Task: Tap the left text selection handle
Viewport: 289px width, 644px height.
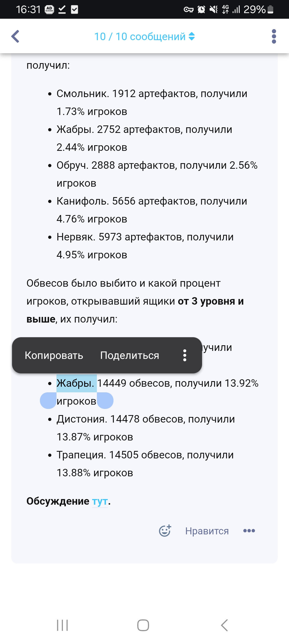Action: [x=48, y=400]
